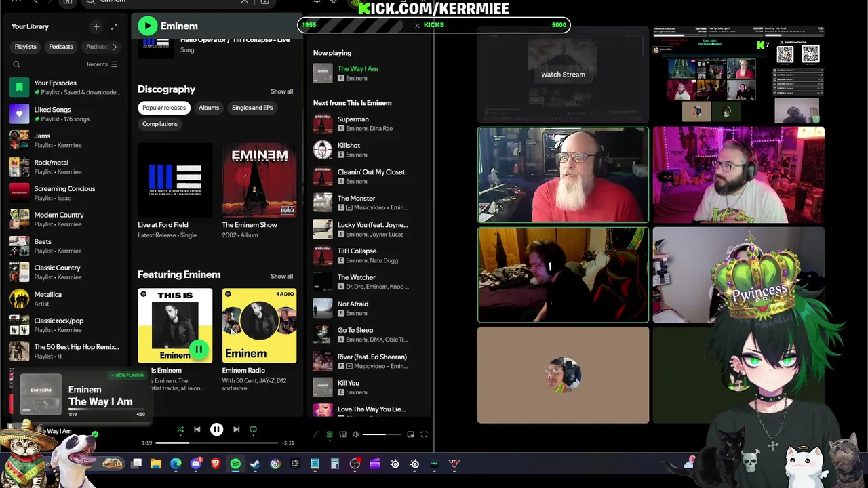Show all Discography releases
The height and width of the screenshot is (488, 868).
tap(282, 91)
